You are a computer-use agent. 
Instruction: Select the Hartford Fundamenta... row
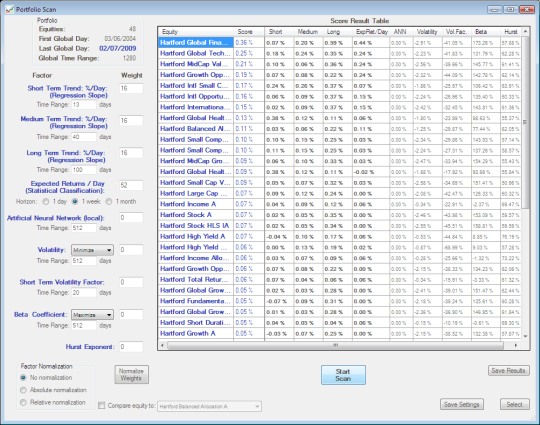click(x=340, y=301)
